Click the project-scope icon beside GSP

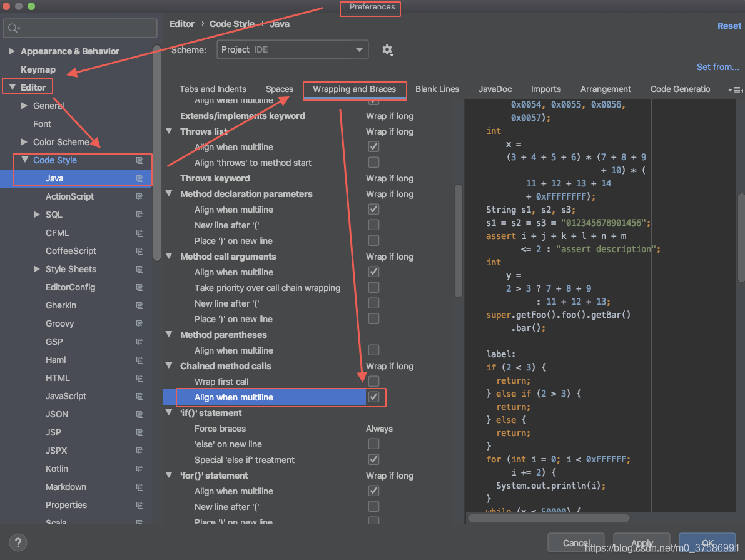coord(139,342)
